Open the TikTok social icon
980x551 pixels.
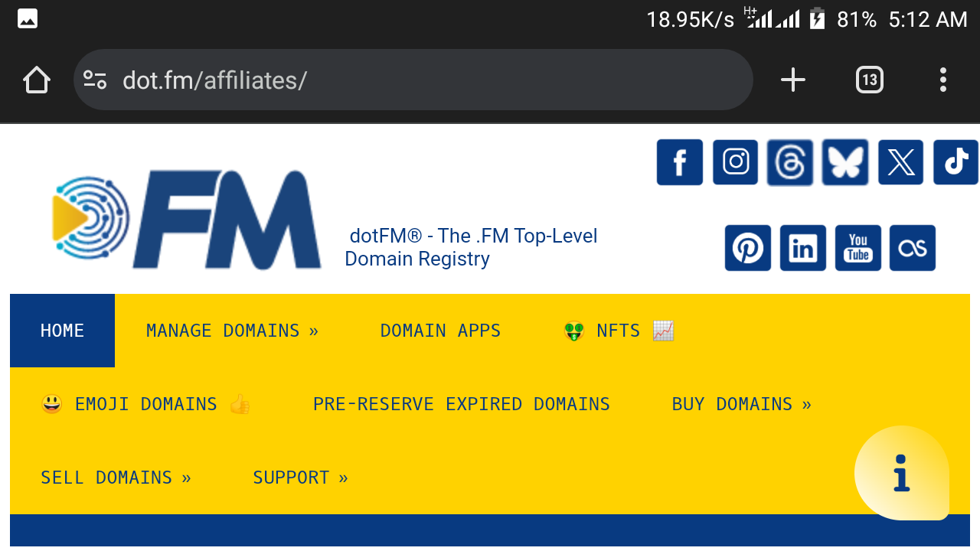pyautogui.click(x=956, y=162)
